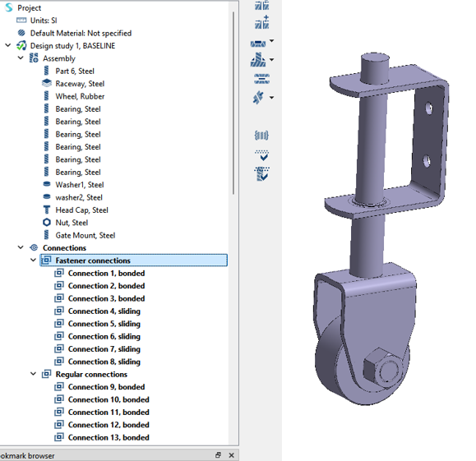Click the hatched part with checkmark icon
476x461 pixels.
click(261, 173)
